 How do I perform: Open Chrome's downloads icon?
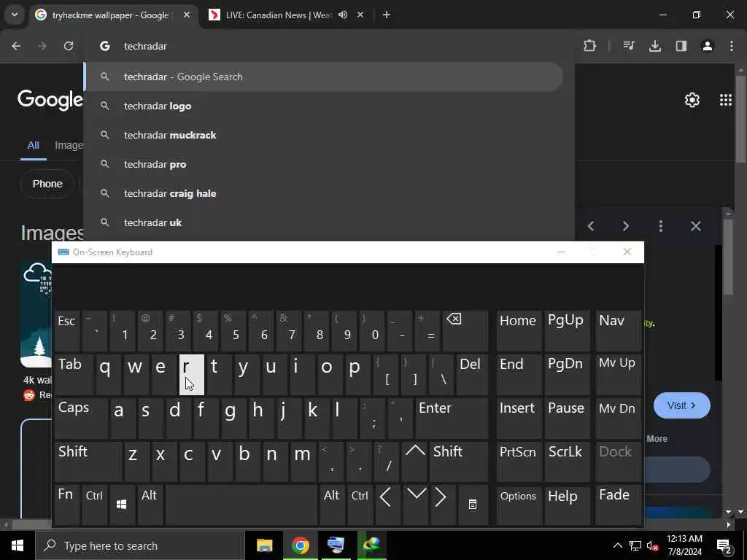click(655, 46)
